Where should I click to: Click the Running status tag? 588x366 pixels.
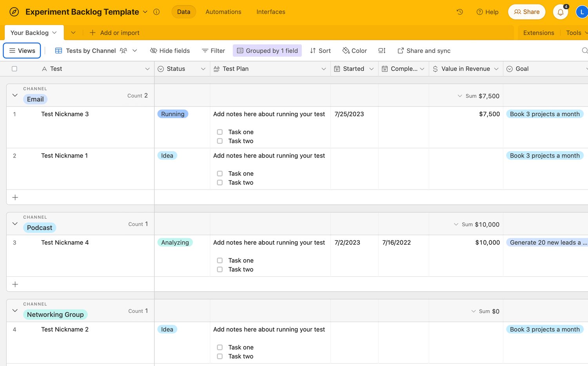[172, 114]
